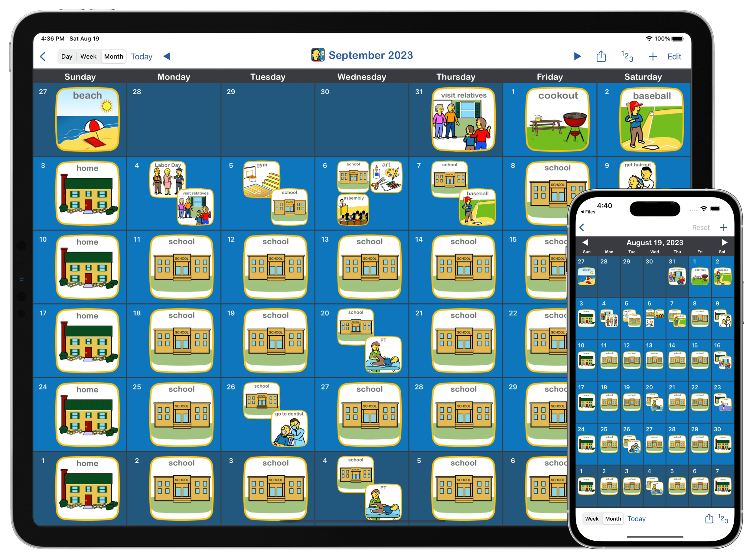Advance iPhone calendar with right arrow
This screenshot has height=557, width=756.
tap(724, 243)
